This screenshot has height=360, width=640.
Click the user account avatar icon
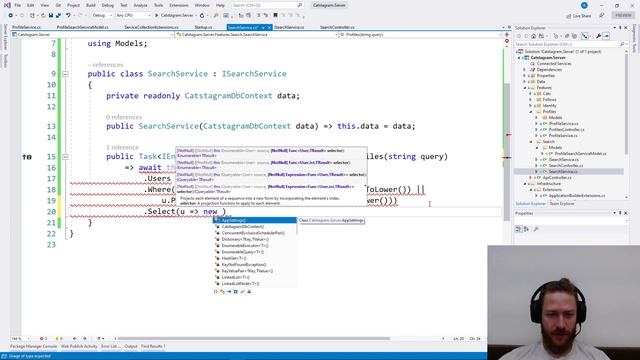(x=584, y=5)
